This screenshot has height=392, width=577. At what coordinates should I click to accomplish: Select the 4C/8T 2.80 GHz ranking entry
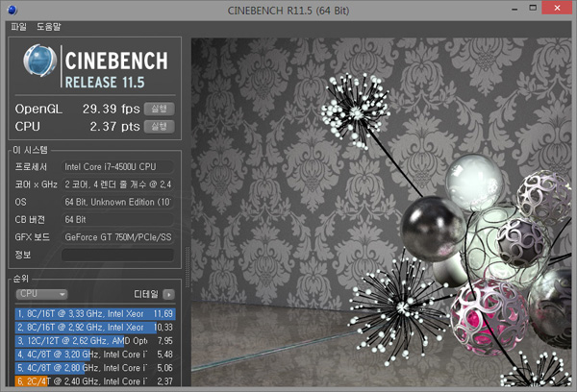pos(94,367)
